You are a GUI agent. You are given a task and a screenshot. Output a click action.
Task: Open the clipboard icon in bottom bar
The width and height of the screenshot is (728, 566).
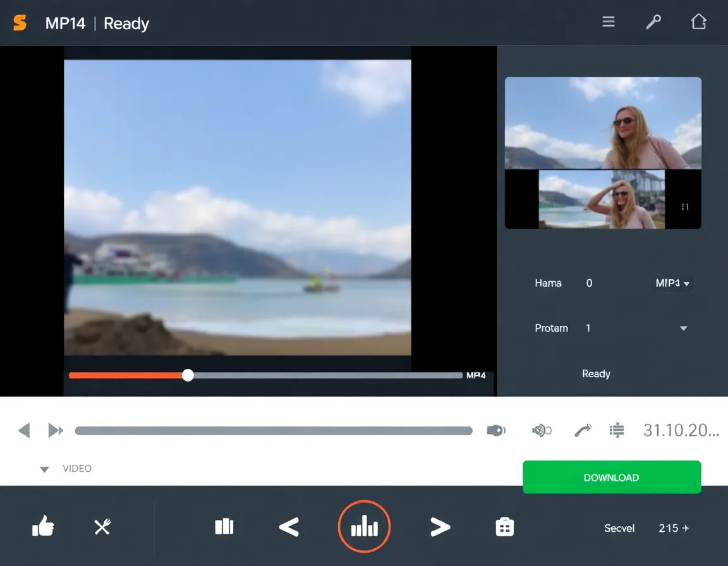504,526
